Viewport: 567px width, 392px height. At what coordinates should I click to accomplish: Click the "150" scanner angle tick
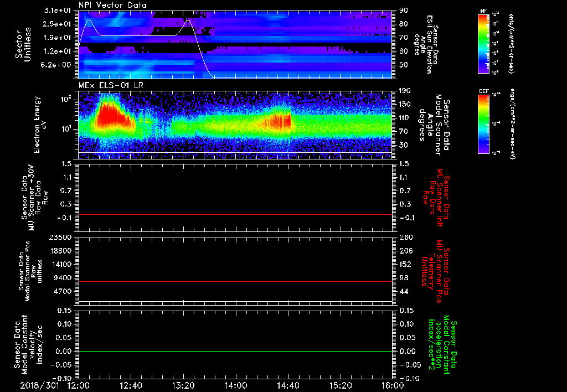click(405, 105)
